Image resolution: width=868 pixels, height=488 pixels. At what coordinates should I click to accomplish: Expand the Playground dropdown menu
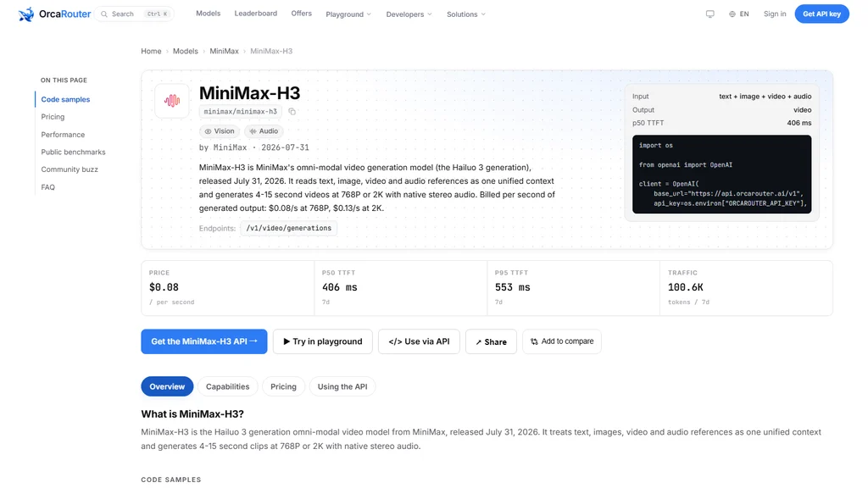348,14
